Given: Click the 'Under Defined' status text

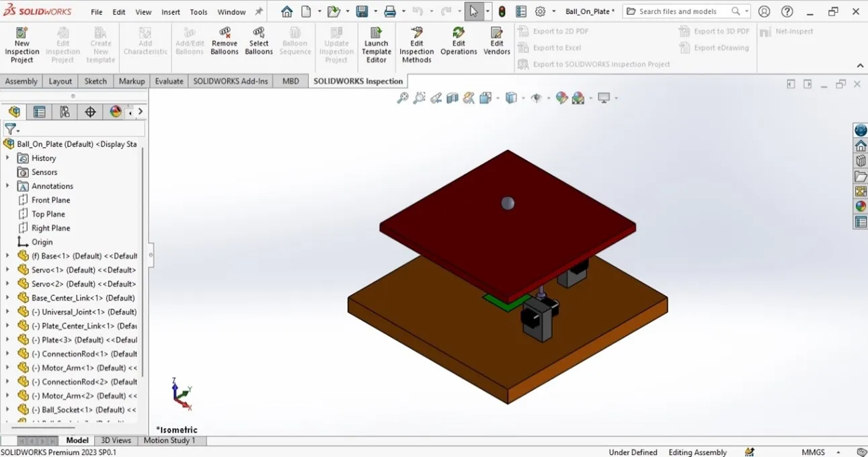Looking at the screenshot, I should point(633,452).
